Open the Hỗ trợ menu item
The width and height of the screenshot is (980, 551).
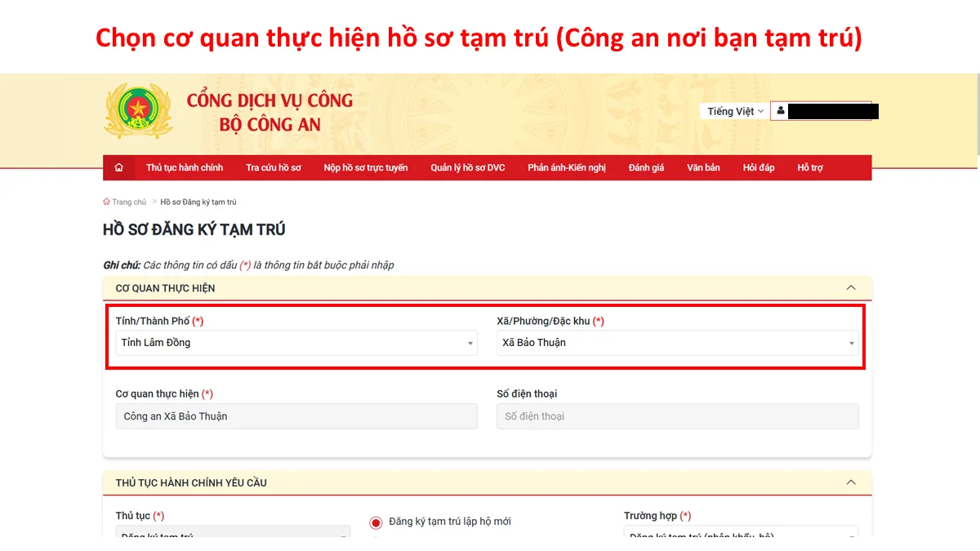tap(810, 167)
